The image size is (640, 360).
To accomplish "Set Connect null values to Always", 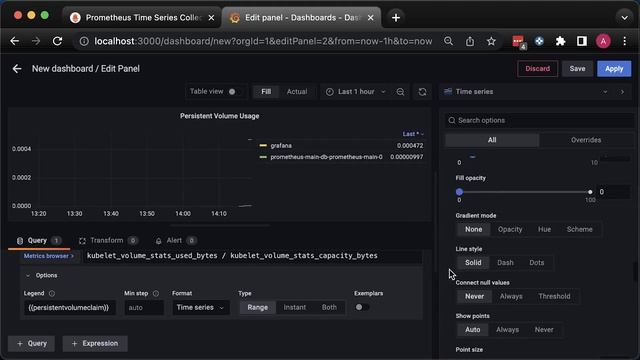I will (x=511, y=296).
